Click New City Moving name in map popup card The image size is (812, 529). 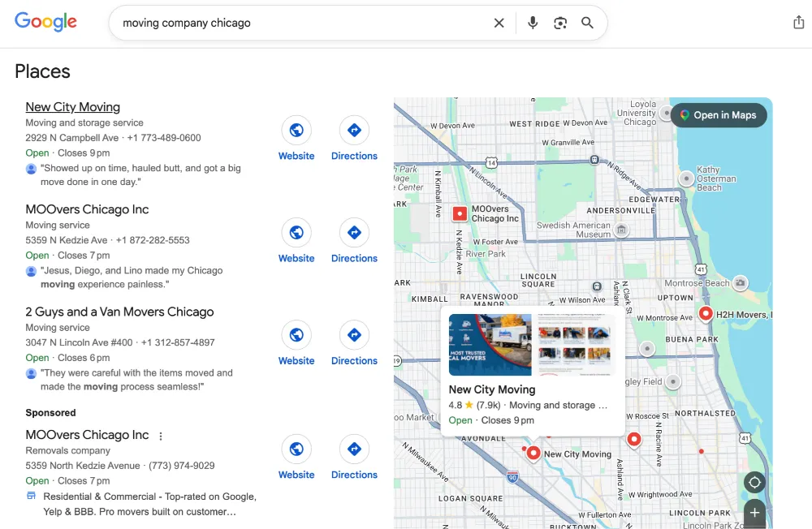coord(492,389)
